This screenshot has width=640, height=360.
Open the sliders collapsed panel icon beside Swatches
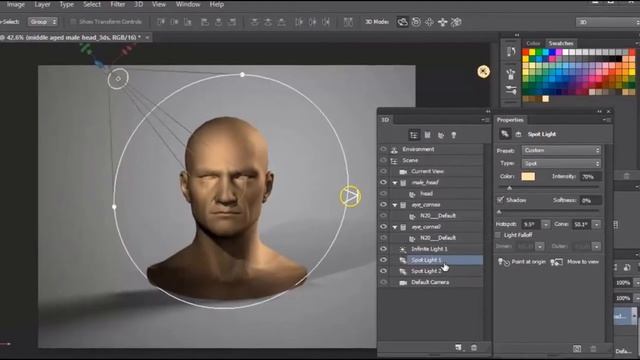(x=511, y=90)
